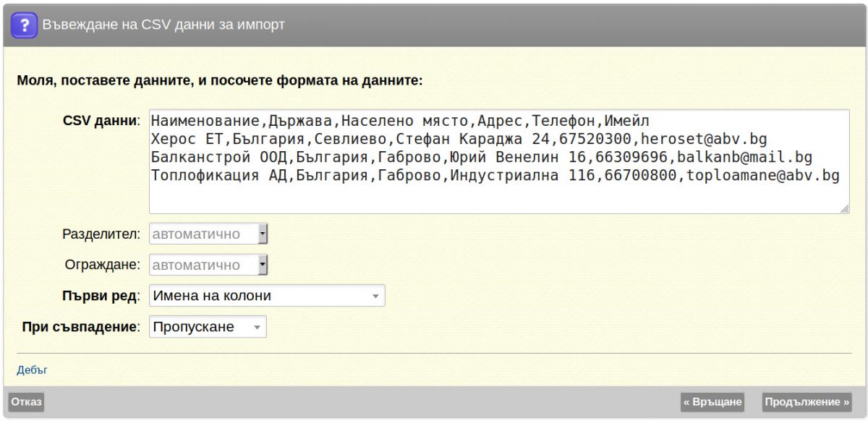Image resolution: width=868 pixels, height=421 pixels.
Task: Click the Херос ЕТ row in CSV data
Action: click(459, 138)
